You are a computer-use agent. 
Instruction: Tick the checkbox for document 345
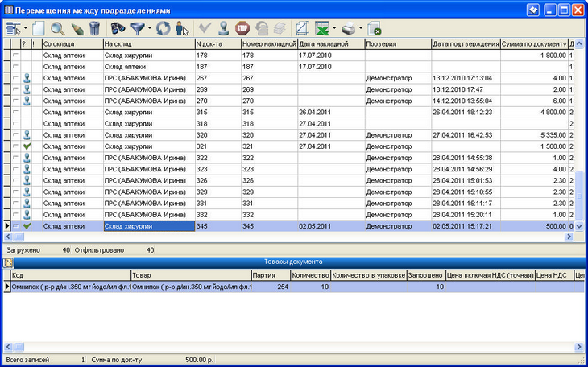(15, 226)
